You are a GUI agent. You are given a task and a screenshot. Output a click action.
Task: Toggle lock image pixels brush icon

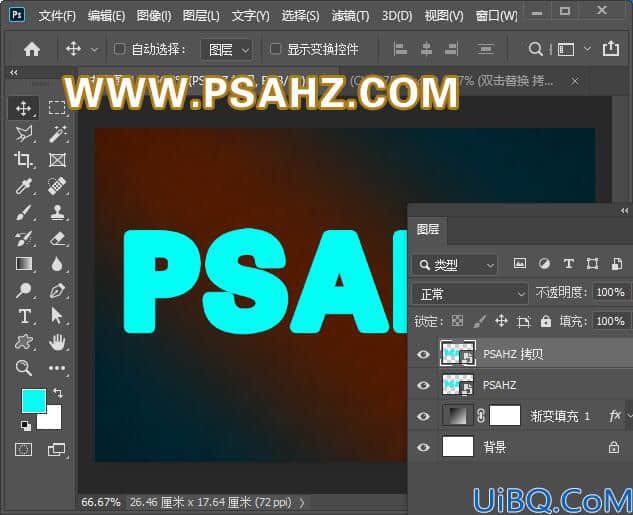point(479,321)
